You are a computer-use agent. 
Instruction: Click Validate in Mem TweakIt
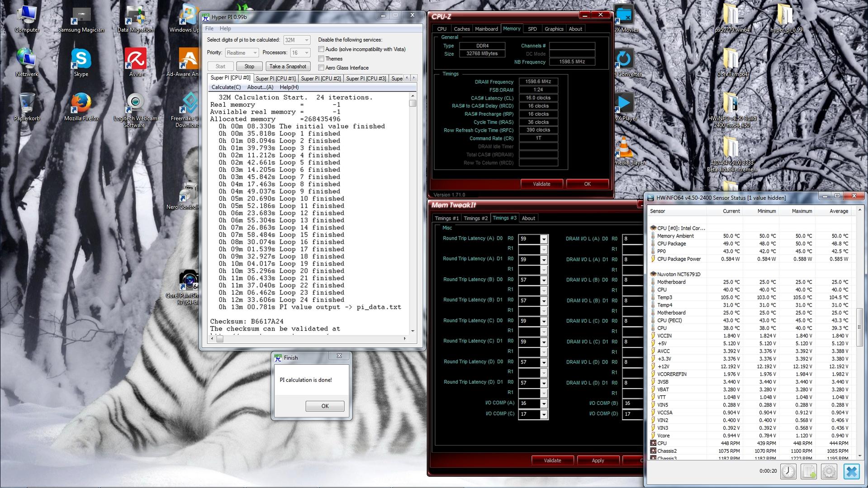coord(552,460)
